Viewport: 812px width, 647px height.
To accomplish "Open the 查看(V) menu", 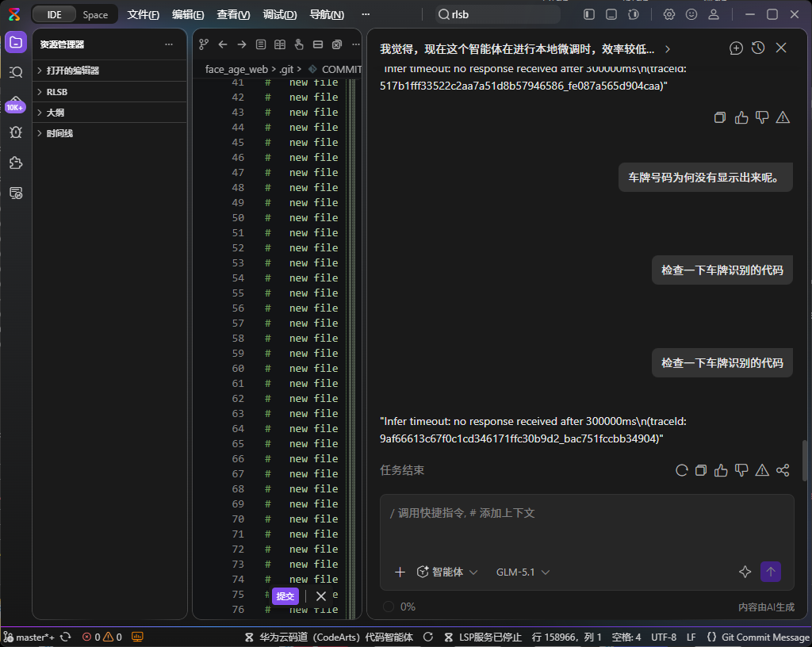I will tap(233, 14).
